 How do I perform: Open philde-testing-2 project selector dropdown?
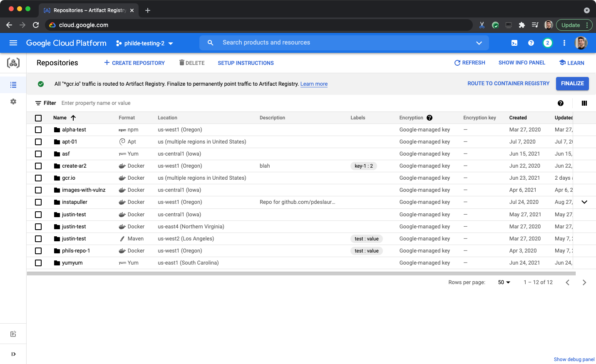144,43
